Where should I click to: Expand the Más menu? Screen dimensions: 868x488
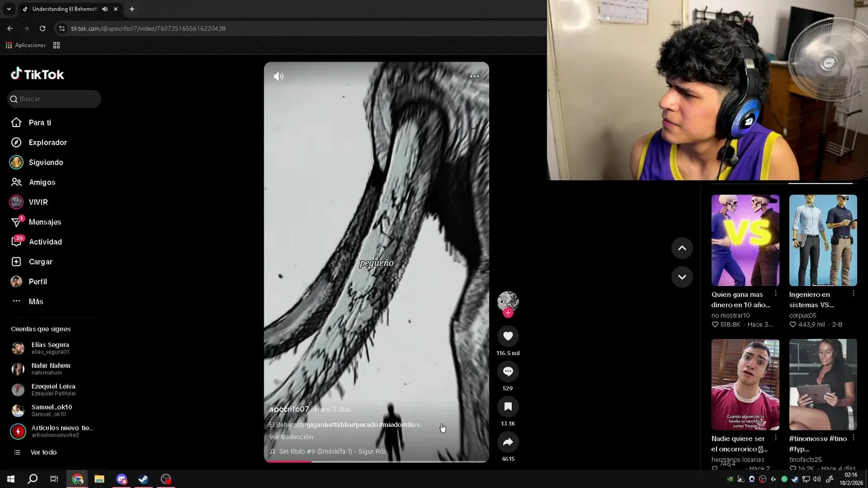[27, 302]
